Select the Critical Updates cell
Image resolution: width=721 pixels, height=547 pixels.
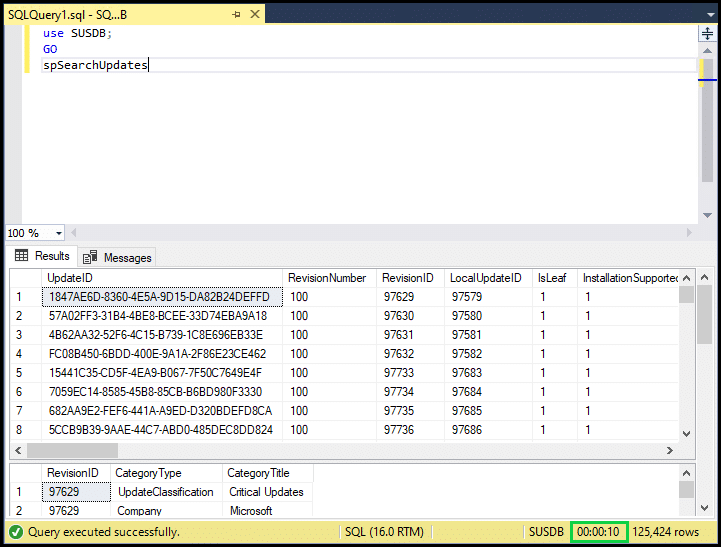coord(268,492)
